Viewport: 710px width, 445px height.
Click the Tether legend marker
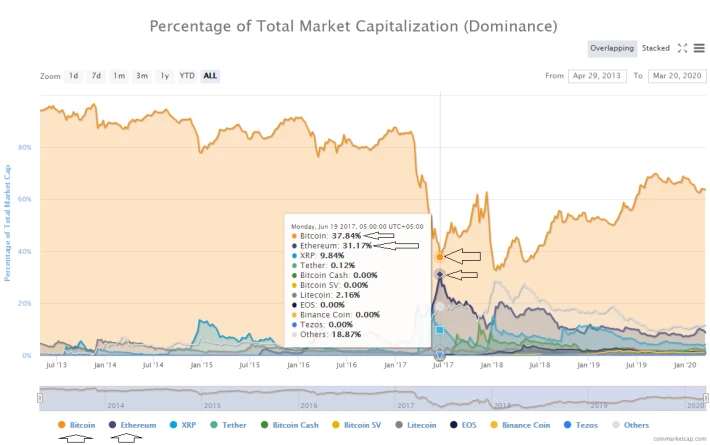214,425
